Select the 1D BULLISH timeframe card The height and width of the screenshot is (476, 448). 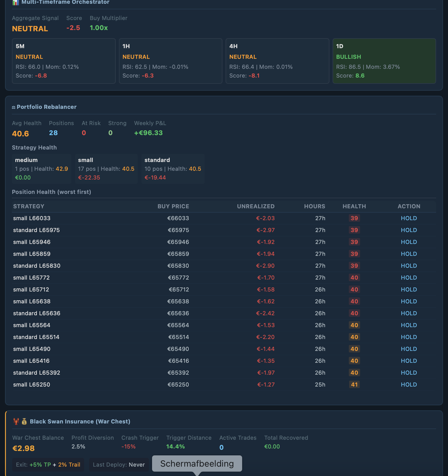tap(384, 61)
